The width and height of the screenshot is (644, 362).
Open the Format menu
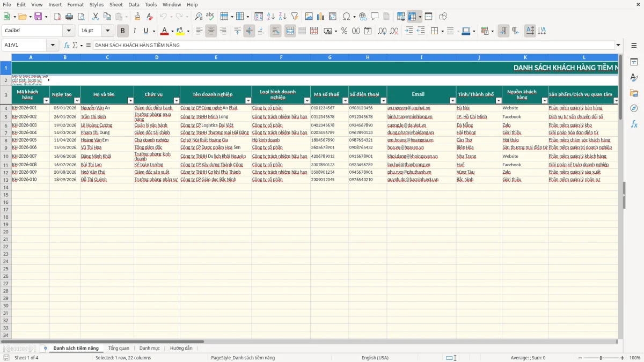click(75, 4)
